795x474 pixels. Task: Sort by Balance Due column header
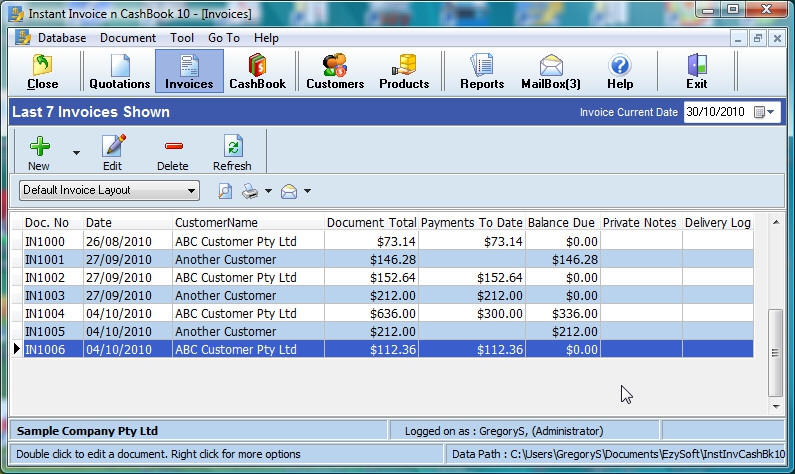tap(561, 223)
